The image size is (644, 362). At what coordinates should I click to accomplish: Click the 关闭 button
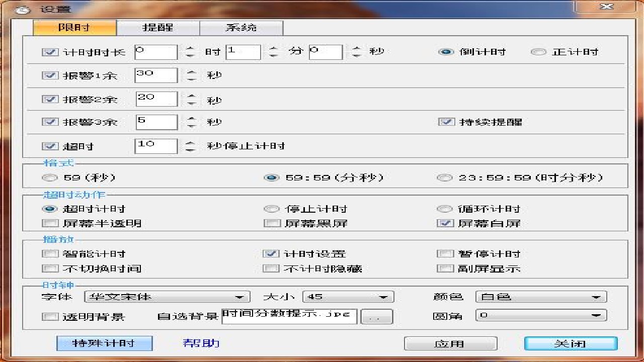[x=571, y=343]
